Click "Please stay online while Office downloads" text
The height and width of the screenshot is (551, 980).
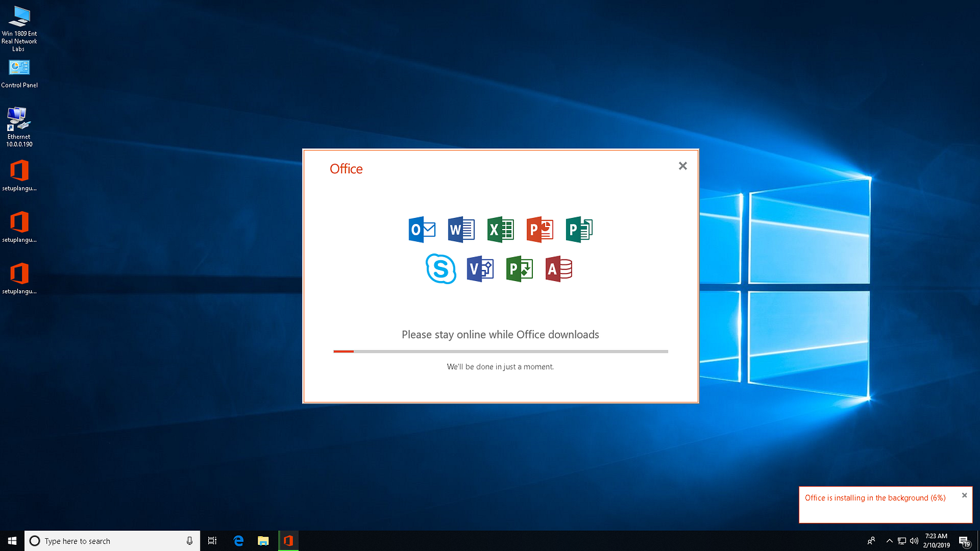tap(500, 334)
